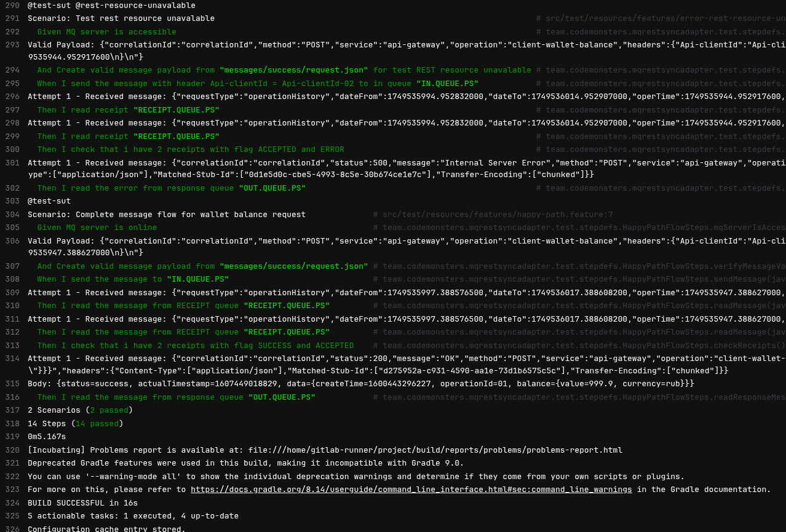Click "Deprecated Gradle features were used" warning line
The image size is (786, 532).
click(245, 463)
